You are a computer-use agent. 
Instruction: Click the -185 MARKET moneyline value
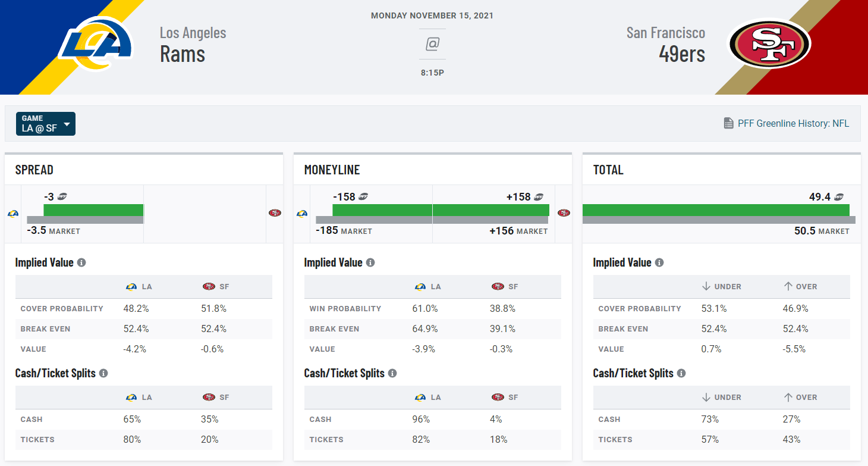tap(344, 230)
